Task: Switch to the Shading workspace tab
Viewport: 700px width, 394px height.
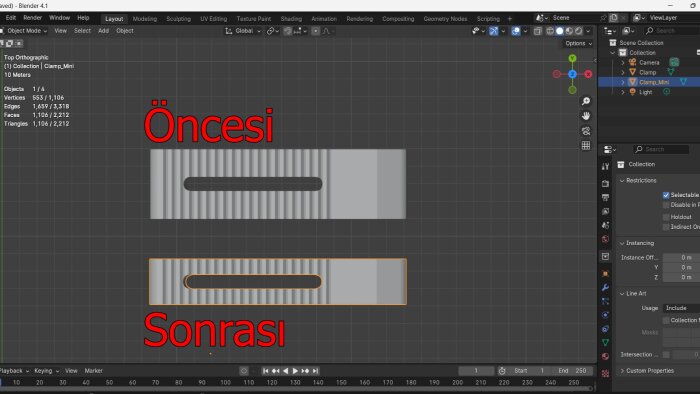Action: tap(291, 19)
